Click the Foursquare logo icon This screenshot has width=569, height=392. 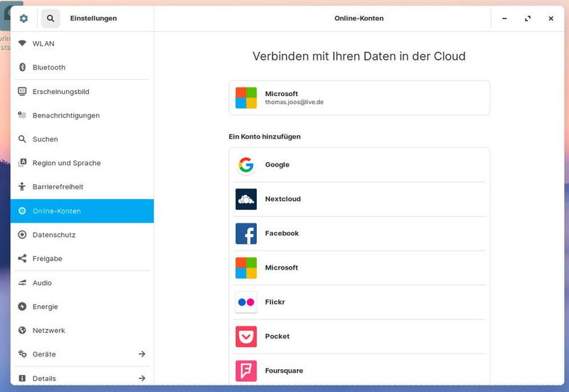pos(246,371)
